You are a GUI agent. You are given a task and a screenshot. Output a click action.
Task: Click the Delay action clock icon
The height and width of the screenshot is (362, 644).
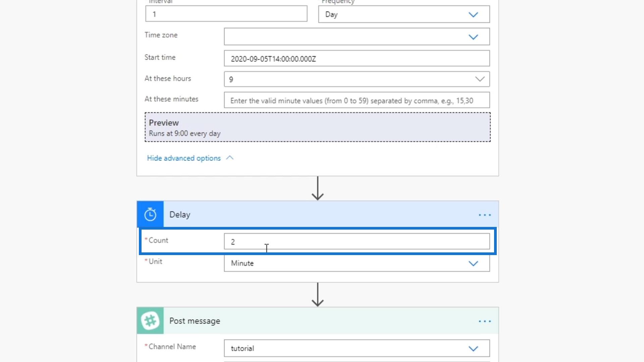point(150,215)
